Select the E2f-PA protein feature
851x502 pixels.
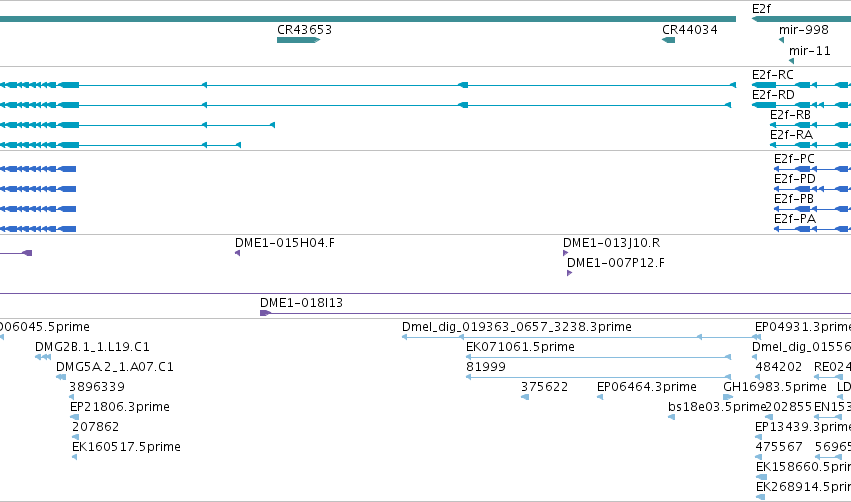[812, 229]
